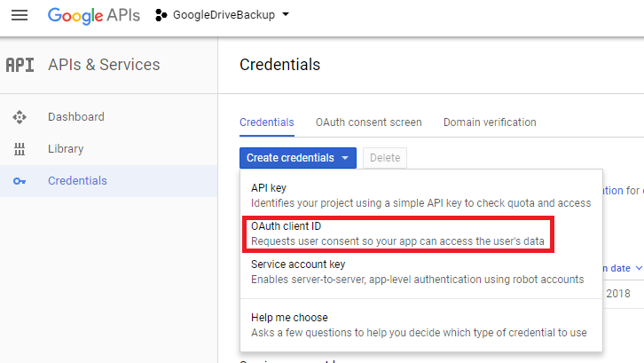Choose API key from the menu
Viewport: 644px width, 363px height.
(x=421, y=195)
